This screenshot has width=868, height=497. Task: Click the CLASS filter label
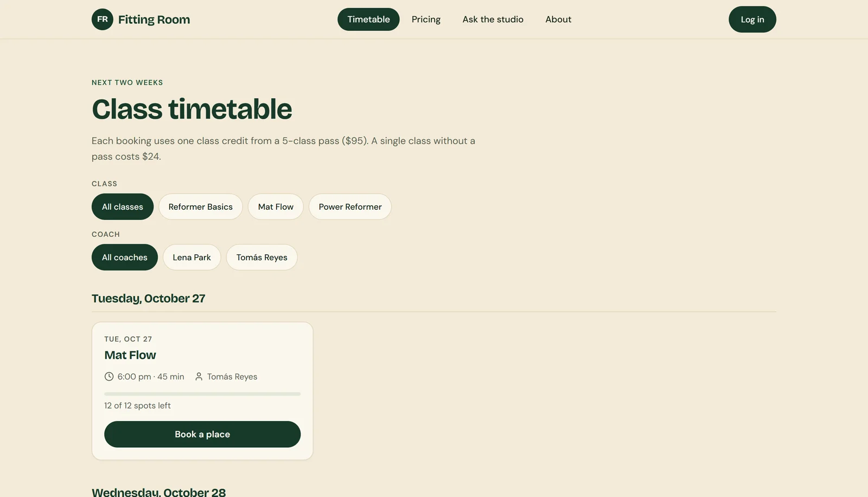[x=104, y=184]
